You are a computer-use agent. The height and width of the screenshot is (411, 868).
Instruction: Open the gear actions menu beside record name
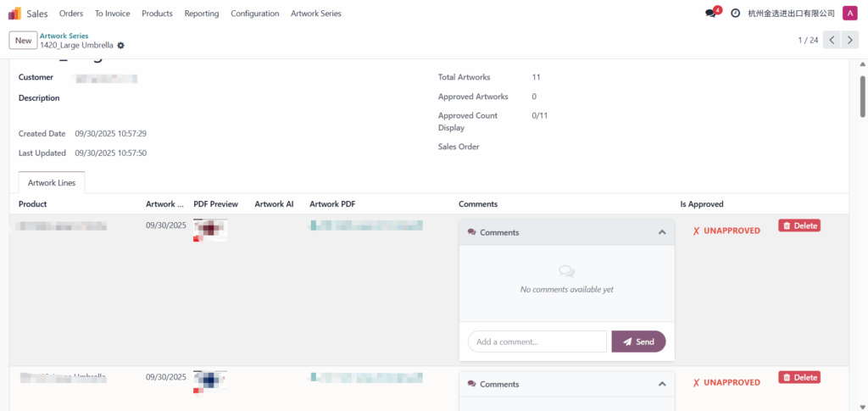[x=120, y=45]
